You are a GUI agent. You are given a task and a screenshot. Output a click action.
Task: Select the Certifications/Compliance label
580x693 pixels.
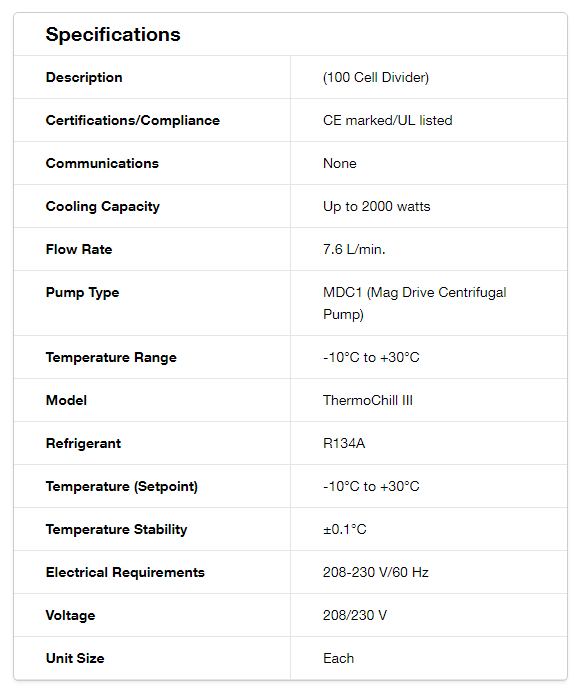[133, 120]
